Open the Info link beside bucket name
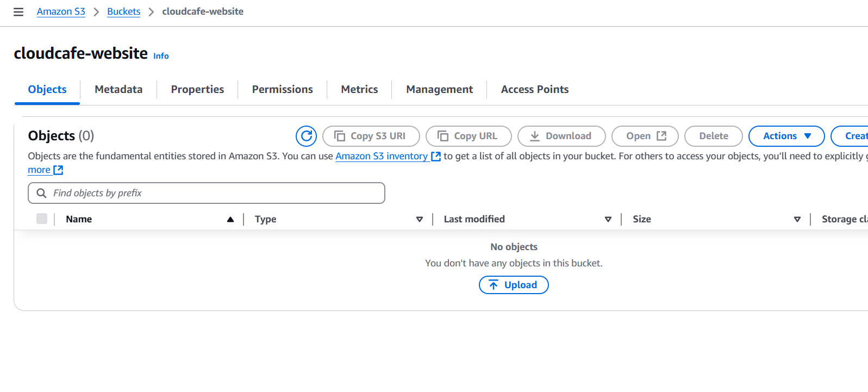Screen dimensions: 868x392 pos(161,56)
